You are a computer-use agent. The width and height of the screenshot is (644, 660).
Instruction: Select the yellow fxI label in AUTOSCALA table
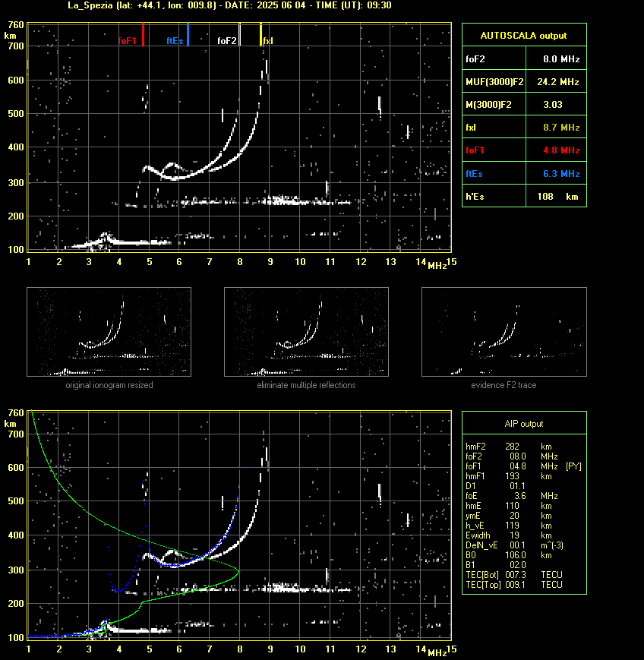471,128
